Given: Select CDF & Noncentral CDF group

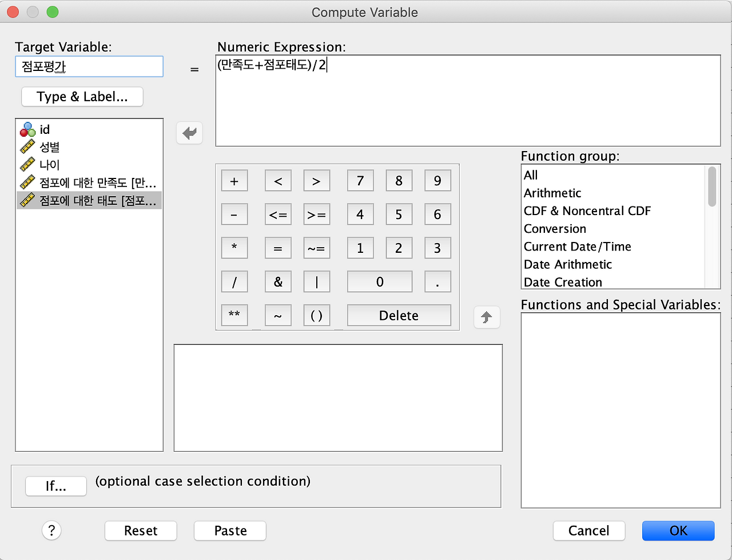Looking at the screenshot, I should pyautogui.click(x=614, y=211).
